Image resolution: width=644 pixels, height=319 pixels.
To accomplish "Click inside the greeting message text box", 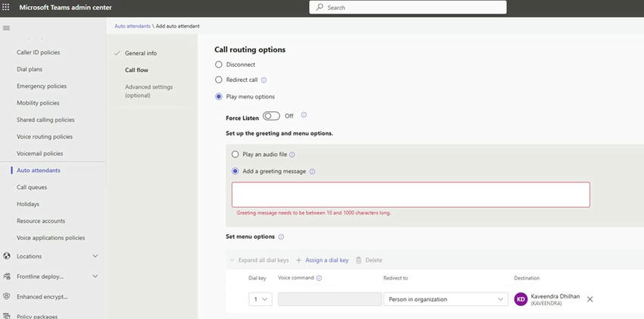I will click(x=411, y=195).
